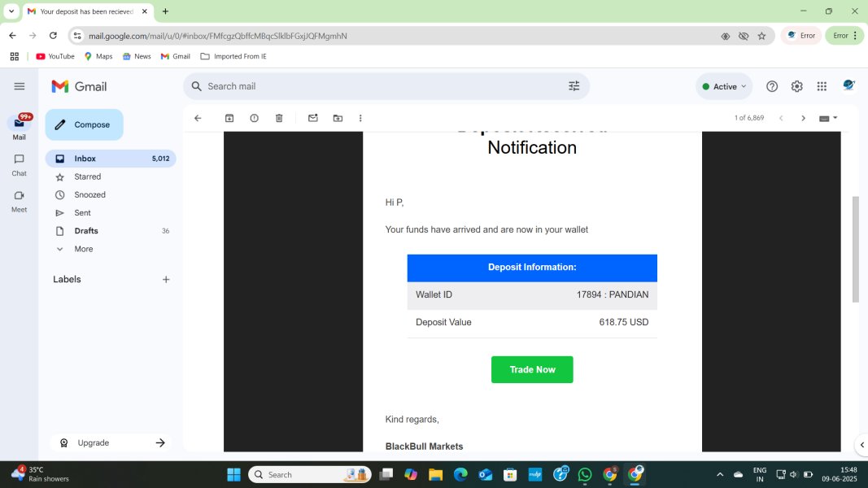The image size is (868, 488).
Task: Show search options filter icon
Action: tap(574, 85)
